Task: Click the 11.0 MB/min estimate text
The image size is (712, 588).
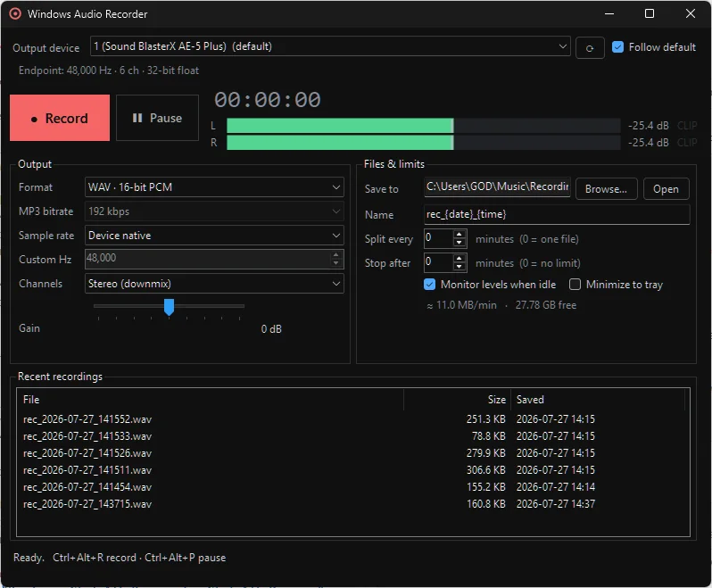Action: pyautogui.click(x=461, y=305)
